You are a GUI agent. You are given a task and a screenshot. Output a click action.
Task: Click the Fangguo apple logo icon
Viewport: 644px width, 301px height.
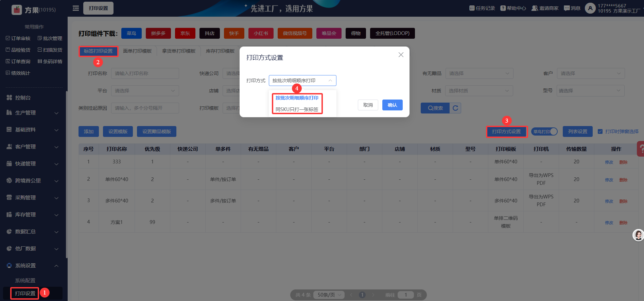click(17, 10)
